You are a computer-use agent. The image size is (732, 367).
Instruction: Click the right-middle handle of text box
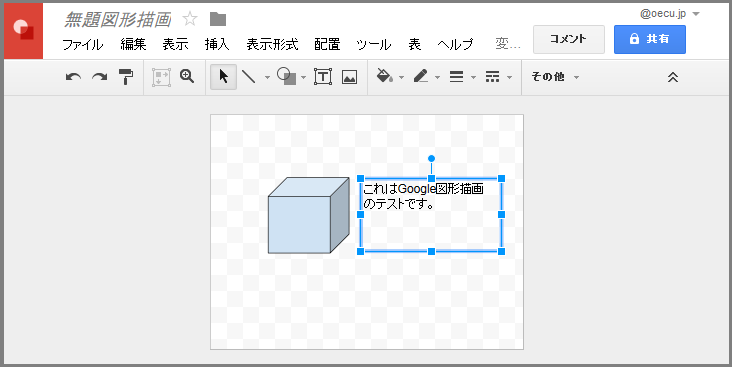(501, 215)
